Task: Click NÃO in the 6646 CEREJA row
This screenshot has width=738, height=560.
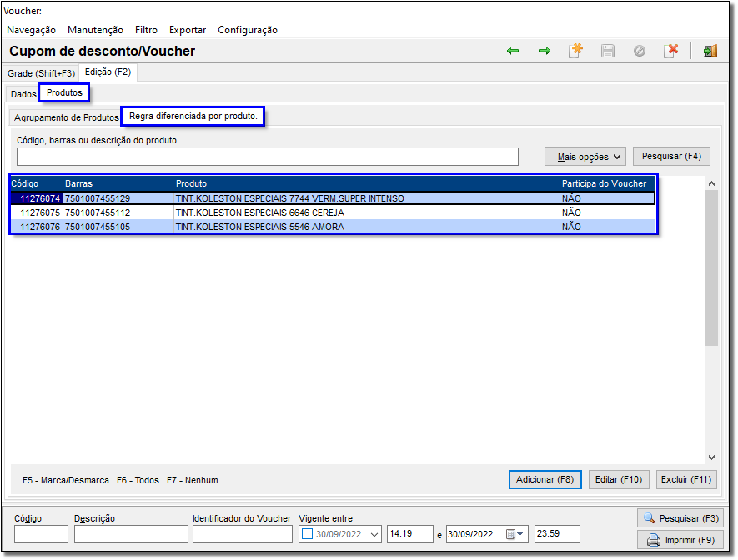Action: coord(571,212)
